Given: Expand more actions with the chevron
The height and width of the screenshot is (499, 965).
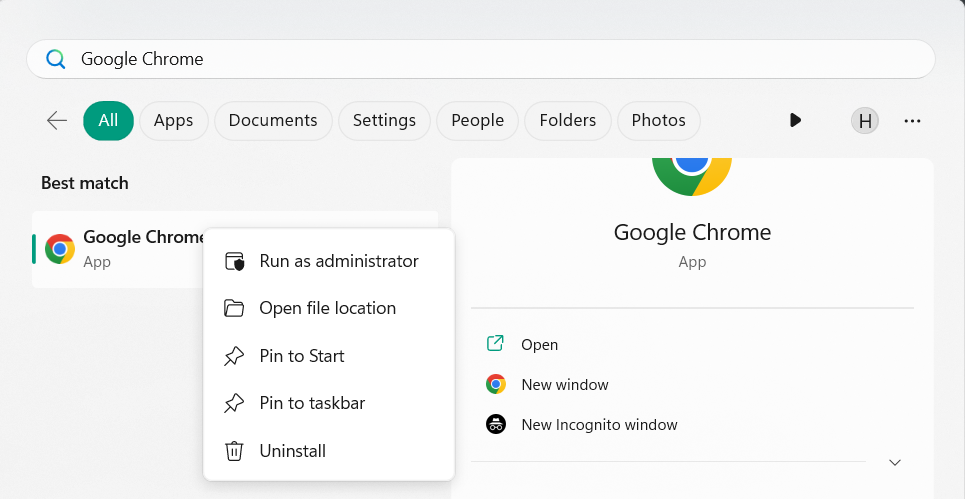Looking at the screenshot, I should click(x=895, y=462).
